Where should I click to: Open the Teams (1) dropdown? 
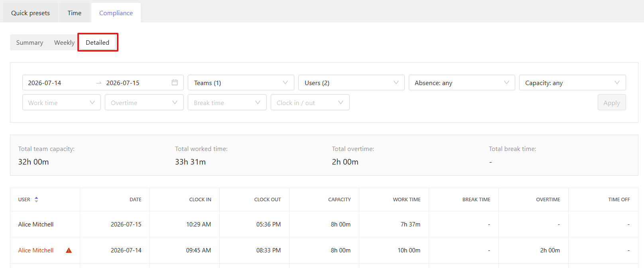coord(241,83)
